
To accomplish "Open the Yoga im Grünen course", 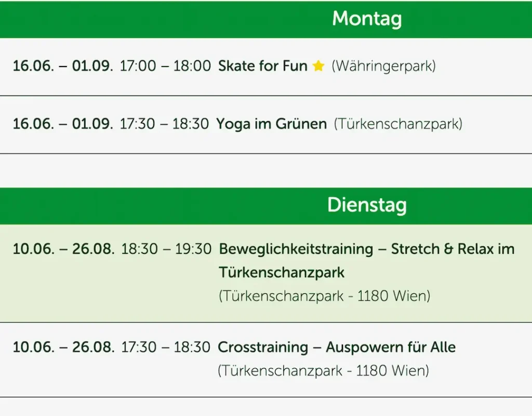I will click(x=271, y=124).
